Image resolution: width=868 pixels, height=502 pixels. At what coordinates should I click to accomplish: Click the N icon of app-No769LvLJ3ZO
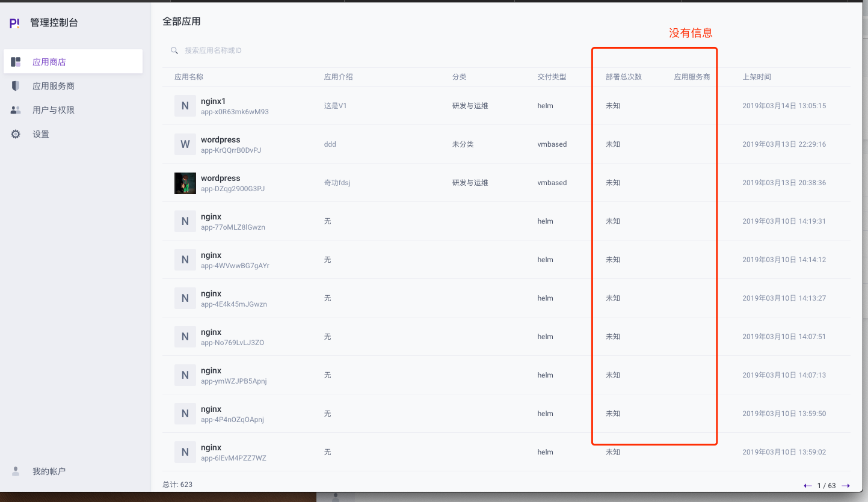(185, 337)
